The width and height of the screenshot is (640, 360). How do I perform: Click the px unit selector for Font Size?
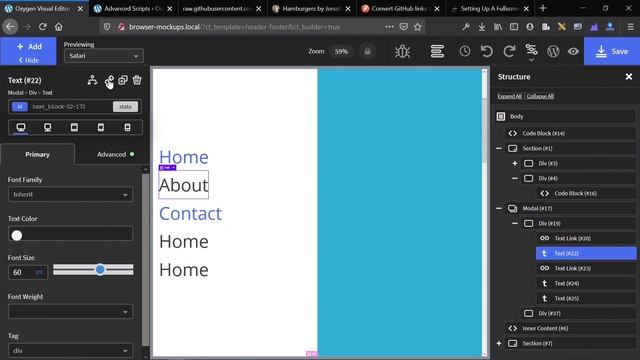40,272
